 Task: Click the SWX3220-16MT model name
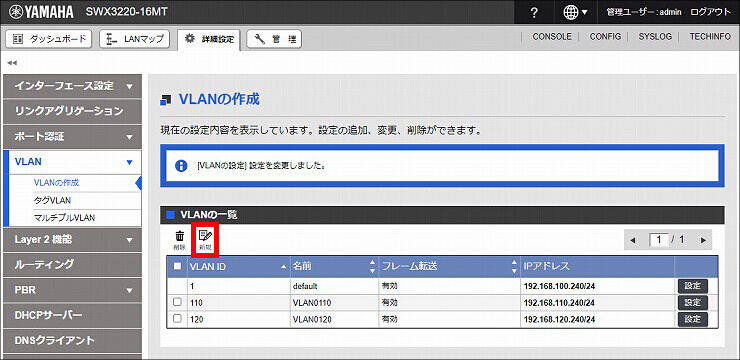(x=126, y=12)
